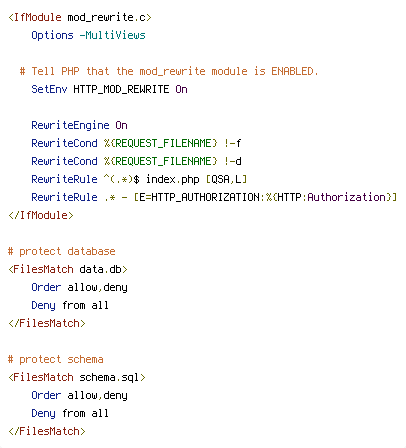Click index.php in the RewriteRule

pos(173,179)
